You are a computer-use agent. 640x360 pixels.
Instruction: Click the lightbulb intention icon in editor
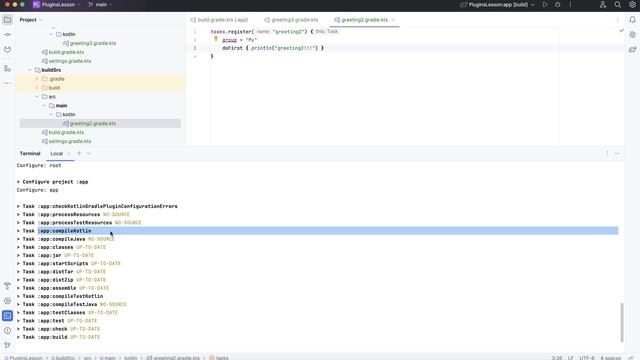(x=216, y=39)
